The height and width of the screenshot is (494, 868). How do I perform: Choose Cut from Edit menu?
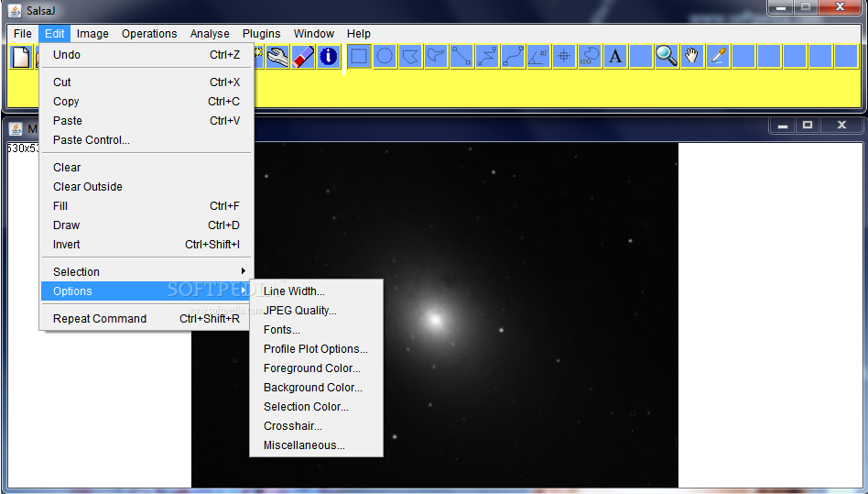tap(146, 82)
